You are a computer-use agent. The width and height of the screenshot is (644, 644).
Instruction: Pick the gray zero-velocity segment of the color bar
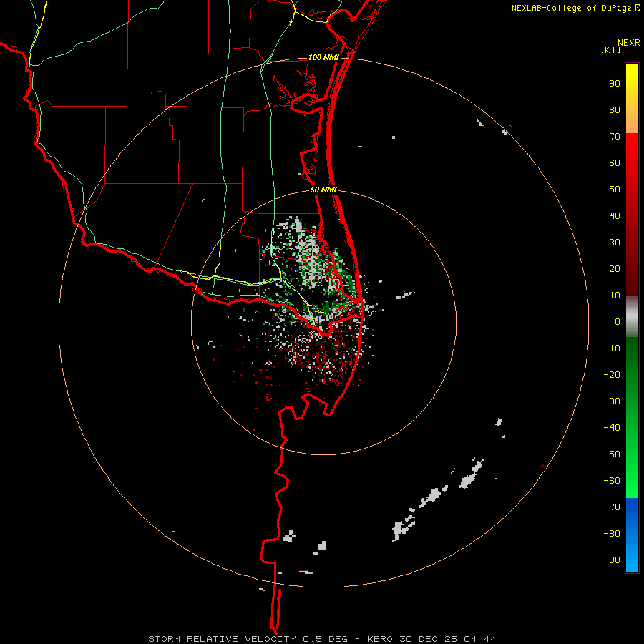[632, 317]
